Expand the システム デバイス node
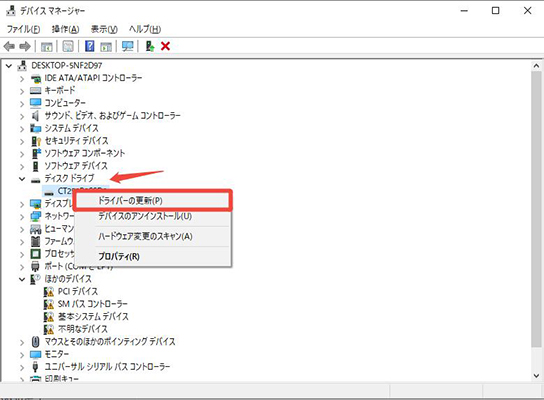Image resolution: width=544 pixels, height=400 pixels. pyautogui.click(x=22, y=129)
